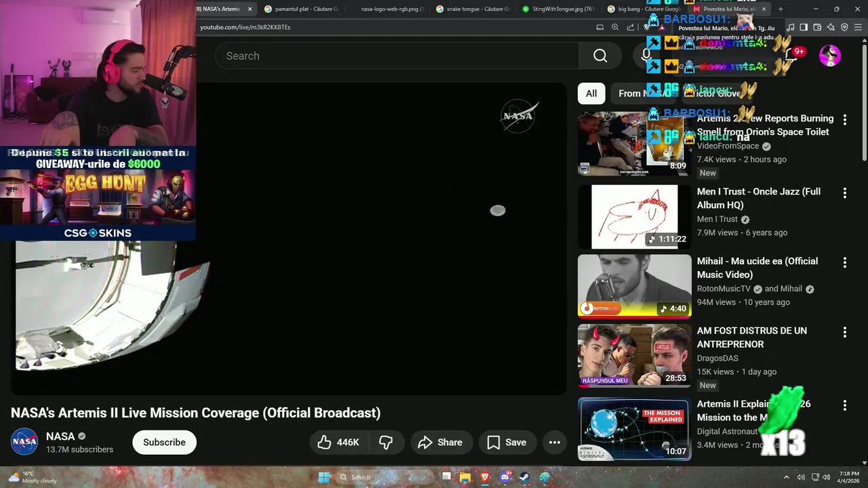This screenshot has height=488, width=868.
Task: Switch to the big bang search tab
Action: [643, 9]
